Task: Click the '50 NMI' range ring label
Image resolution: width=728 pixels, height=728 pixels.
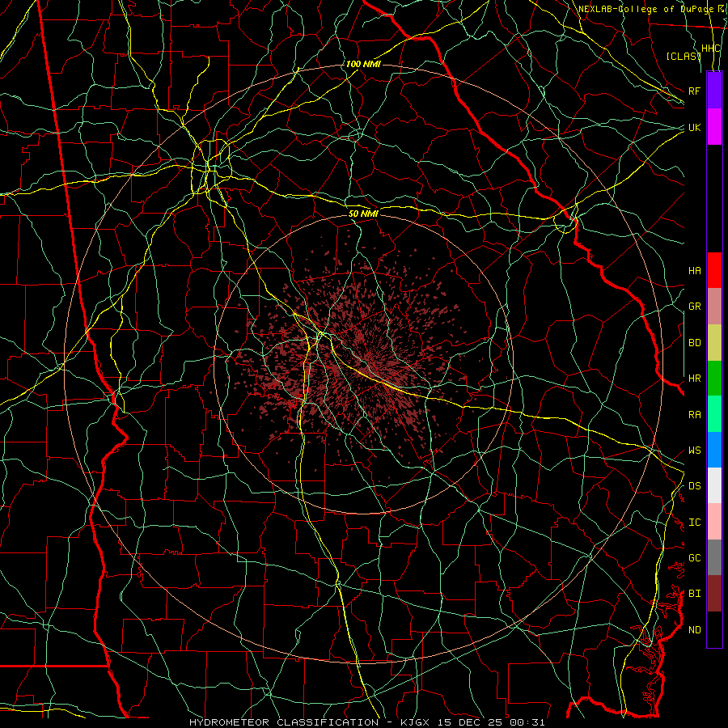Action: tap(363, 214)
